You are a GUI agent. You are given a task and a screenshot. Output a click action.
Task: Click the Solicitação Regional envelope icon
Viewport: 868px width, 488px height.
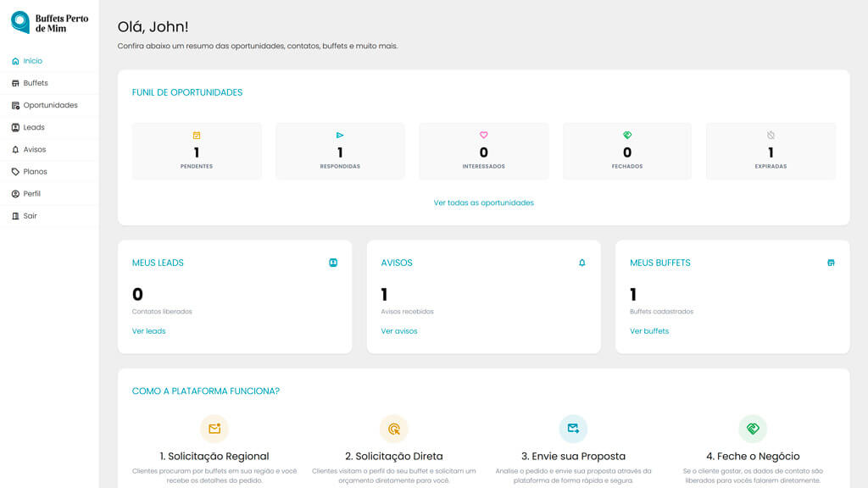[214, 429]
